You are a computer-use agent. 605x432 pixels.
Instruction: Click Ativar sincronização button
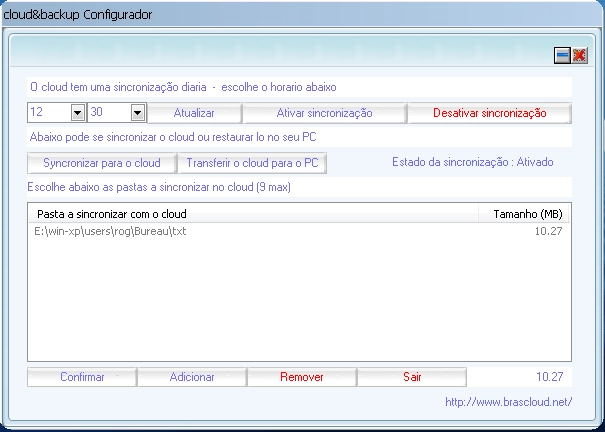(x=324, y=113)
